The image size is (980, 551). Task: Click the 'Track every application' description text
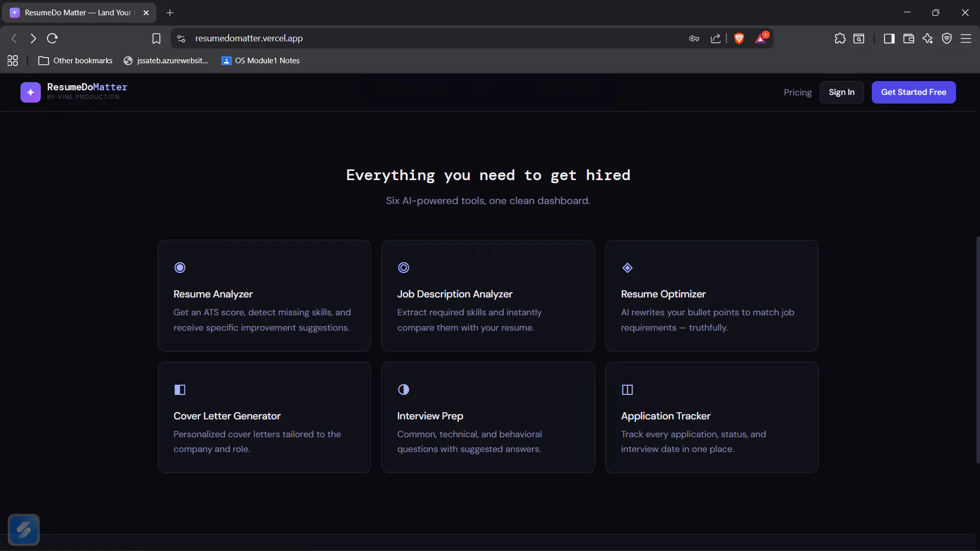pyautogui.click(x=694, y=442)
